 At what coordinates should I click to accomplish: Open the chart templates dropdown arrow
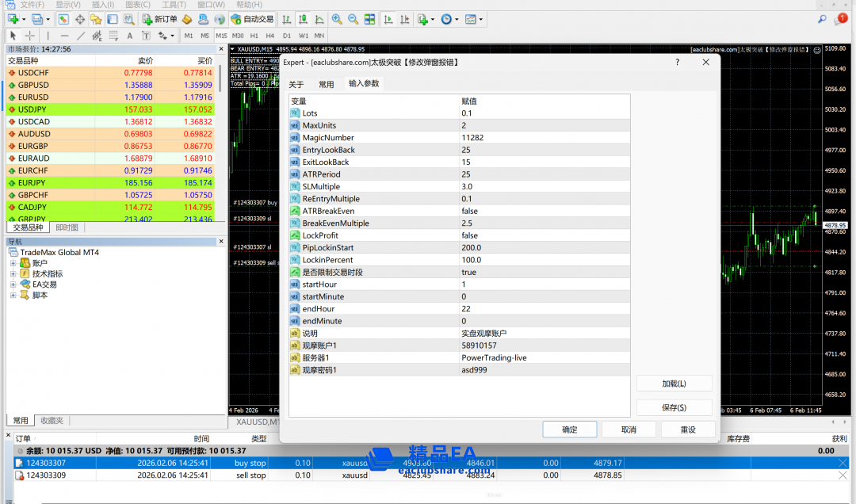pyautogui.click(x=481, y=19)
